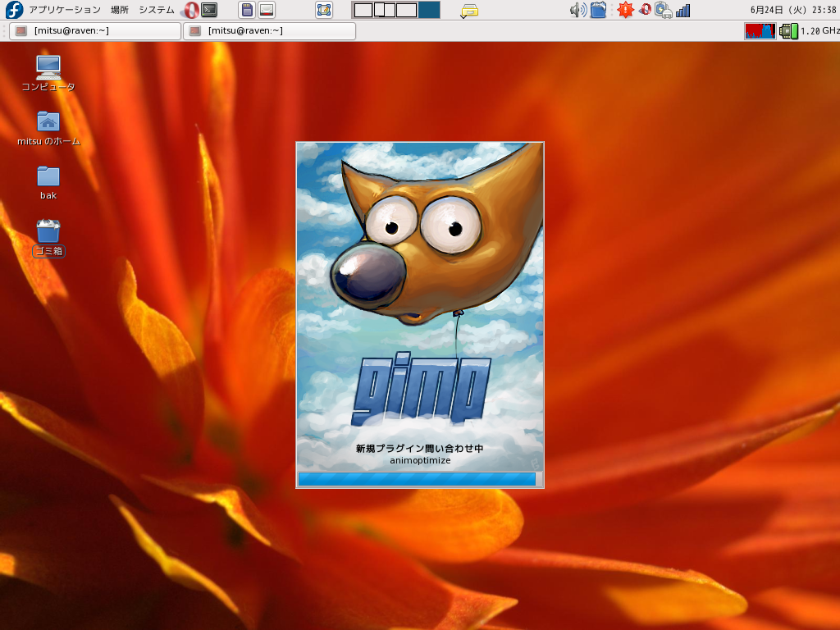Open the システム menu

(156, 10)
